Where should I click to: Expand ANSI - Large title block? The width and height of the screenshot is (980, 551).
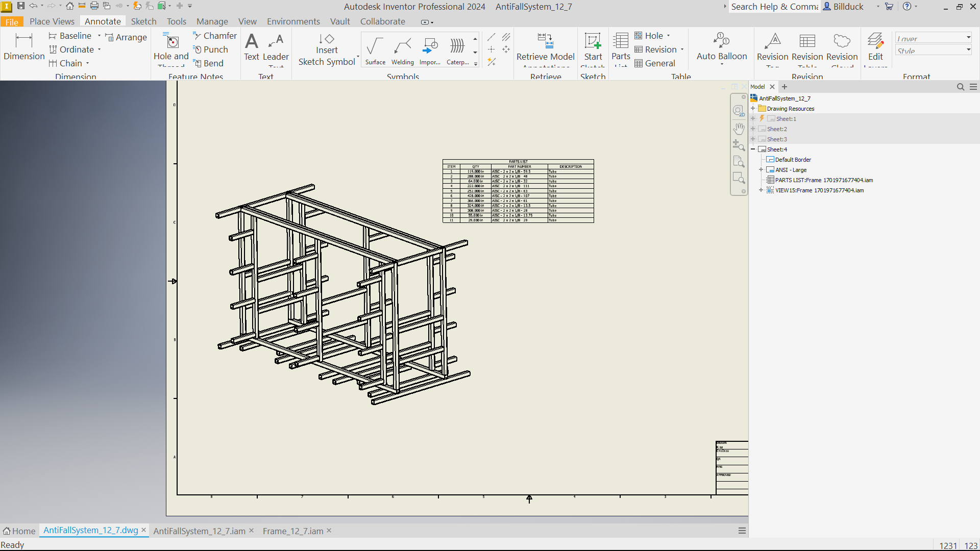coord(761,170)
